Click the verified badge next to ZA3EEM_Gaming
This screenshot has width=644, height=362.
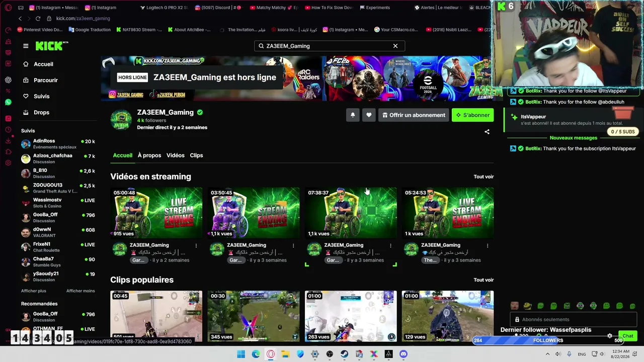pos(200,112)
